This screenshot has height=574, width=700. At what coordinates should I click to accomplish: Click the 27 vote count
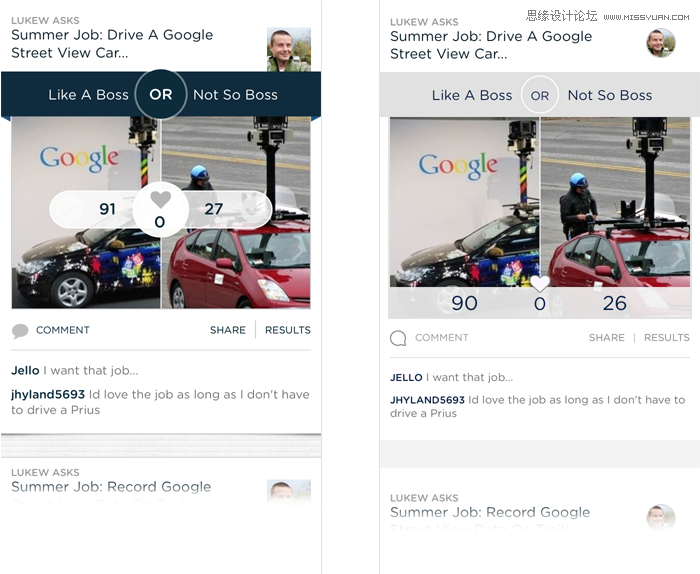click(x=213, y=209)
